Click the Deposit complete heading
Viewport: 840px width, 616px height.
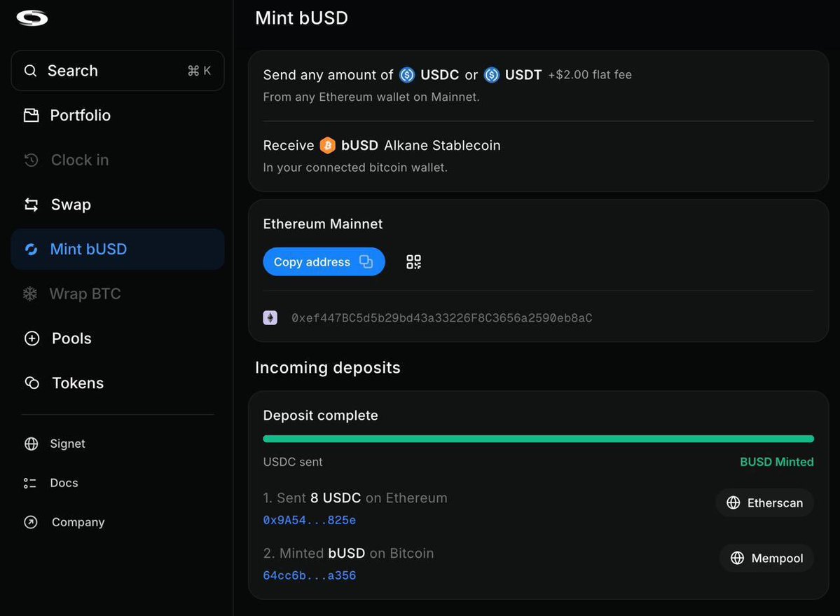(320, 415)
